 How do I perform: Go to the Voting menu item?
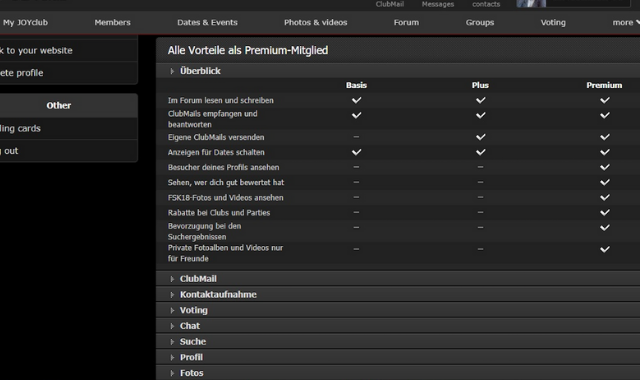click(553, 22)
